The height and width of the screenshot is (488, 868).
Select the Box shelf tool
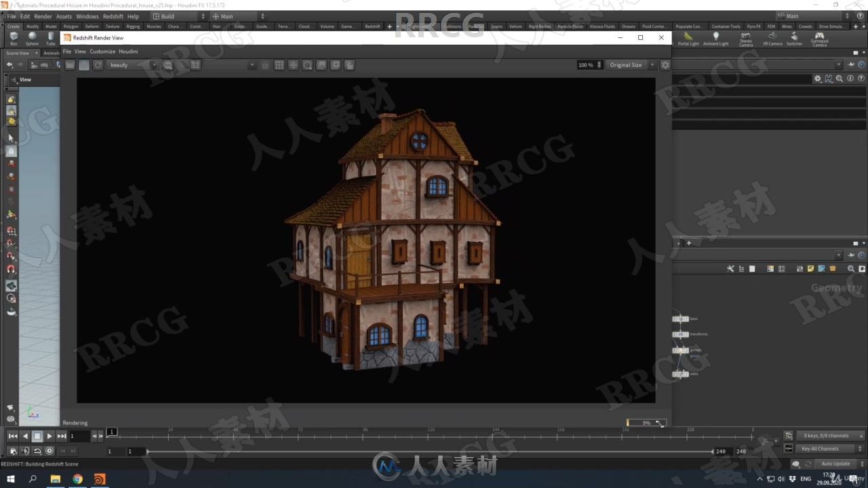pos(14,39)
